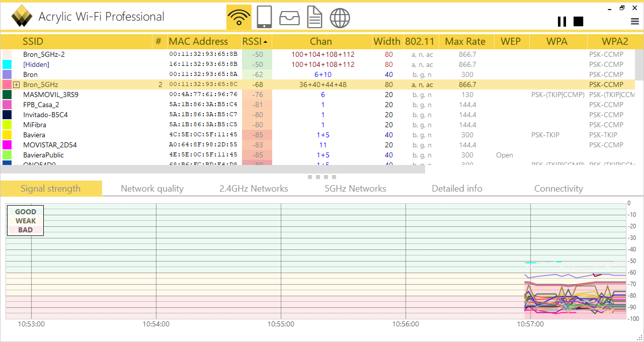644x342 pixels.
Task: Open the hamburger menu
Action: (x=635, y=22)
